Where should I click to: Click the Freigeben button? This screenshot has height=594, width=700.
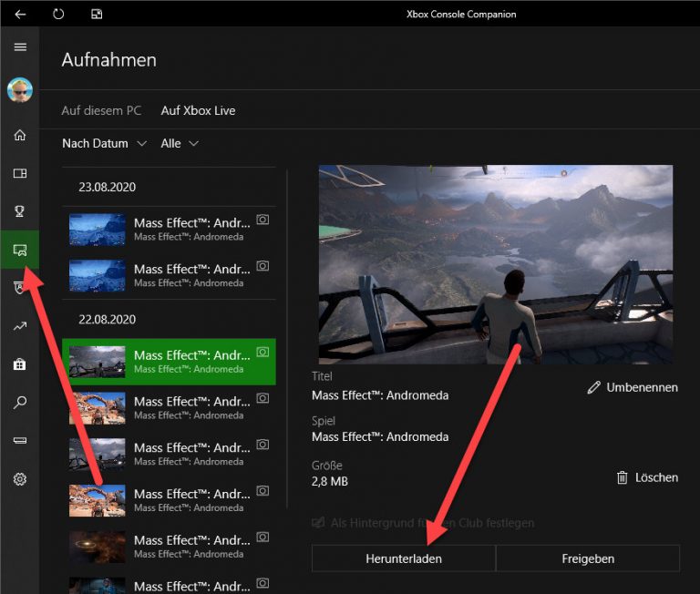point(588,558)
